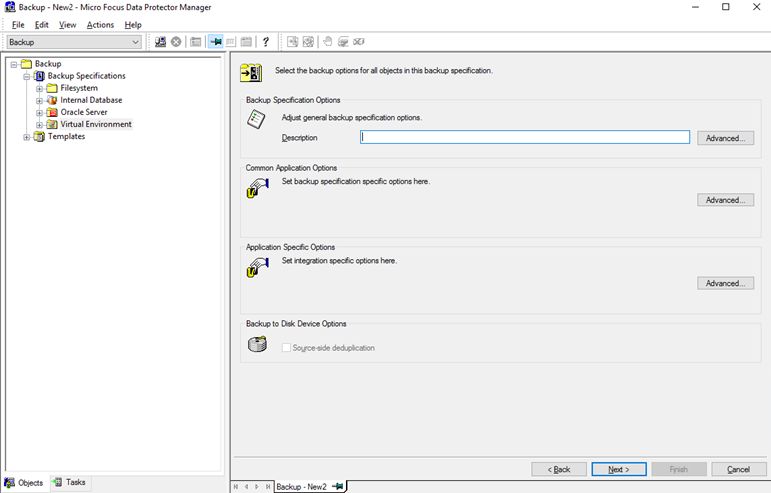Toggle Source-side deduplication checkbox

click(286, 348)
